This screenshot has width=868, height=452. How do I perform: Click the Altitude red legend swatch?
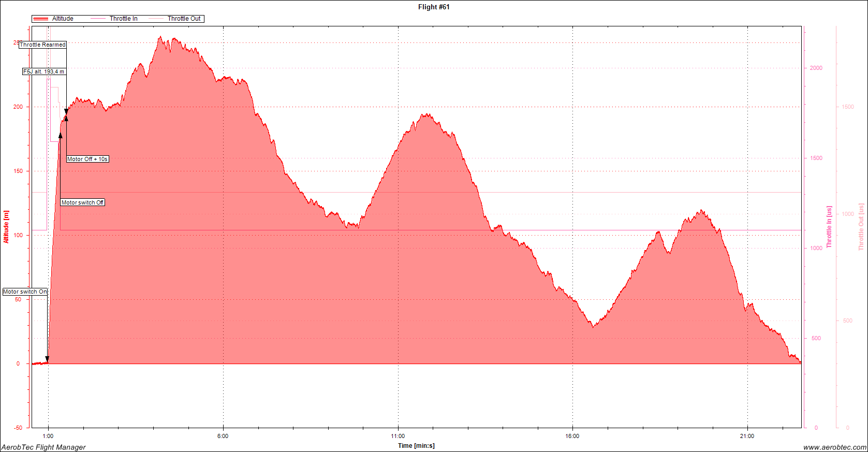[x=41, y=19]
